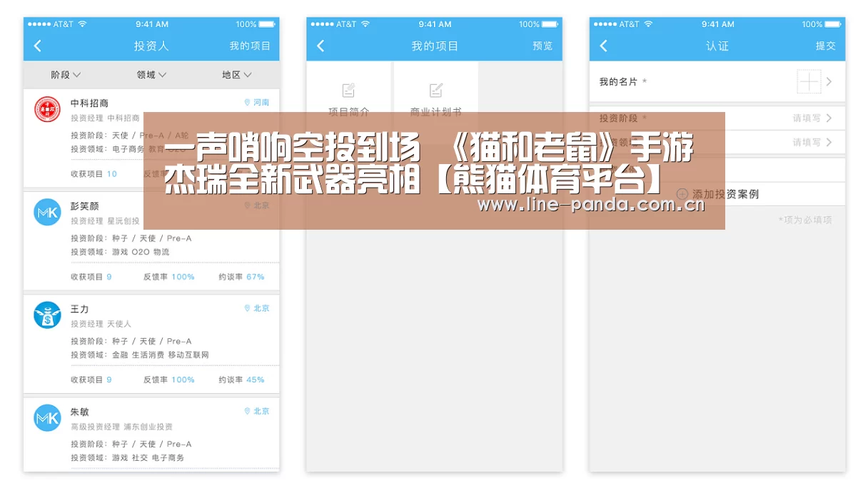
Task: Open 彭笑颜 MK avatar
Action: [48, 212]
